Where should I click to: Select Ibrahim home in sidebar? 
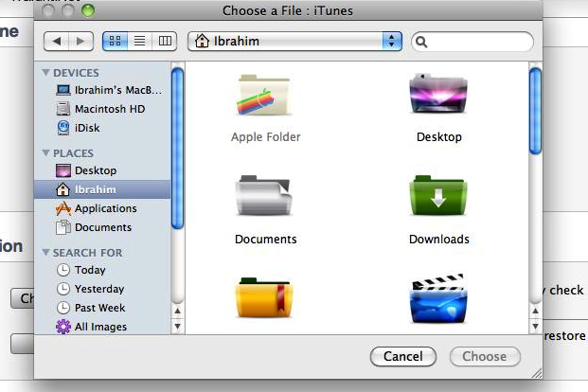[x=102, y=189]
